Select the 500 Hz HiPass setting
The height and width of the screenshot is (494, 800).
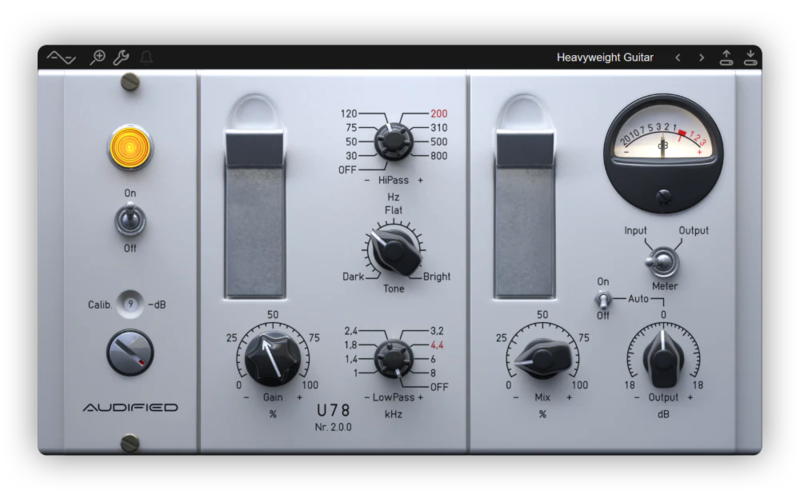tap(439, 142)
